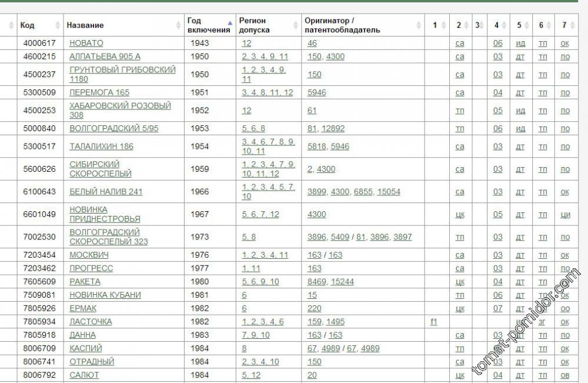Sort by column 7 header
Screen dimensions: 588x383
[x=567, y=25]
